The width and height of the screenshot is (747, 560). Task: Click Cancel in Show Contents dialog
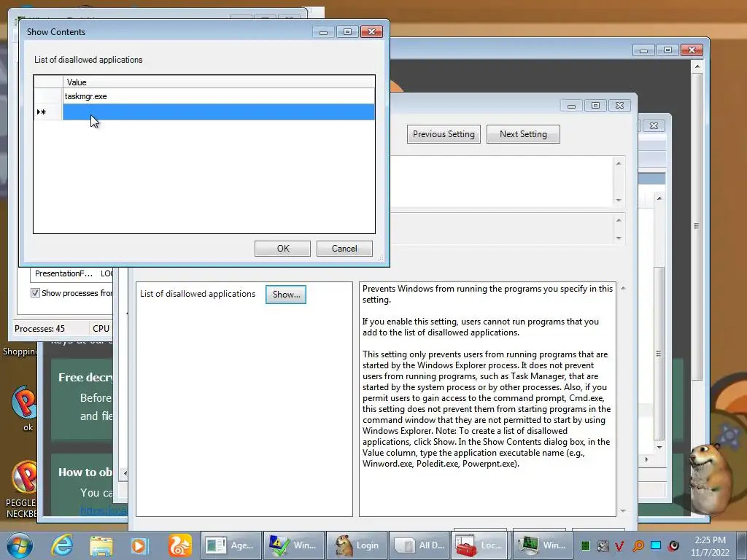pos(344,249)
